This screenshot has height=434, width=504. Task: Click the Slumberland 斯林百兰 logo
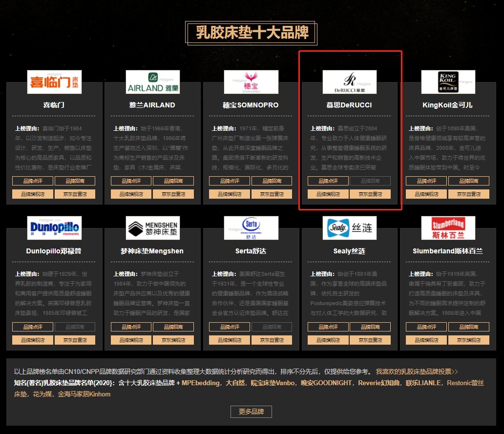[448, 227]
